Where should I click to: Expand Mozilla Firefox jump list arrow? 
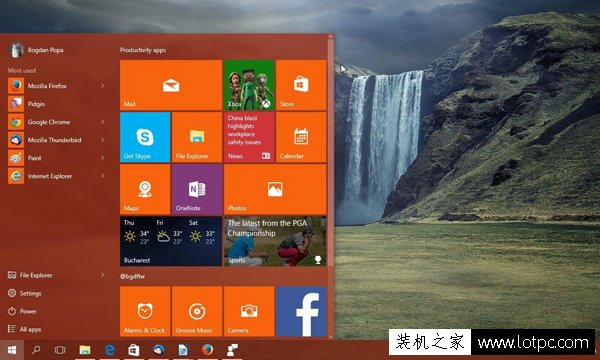pyautogui.click(x=103, y=86)
